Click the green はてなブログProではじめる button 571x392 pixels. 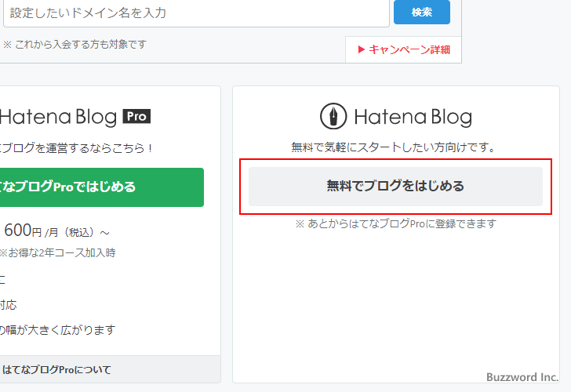point(101,187)
